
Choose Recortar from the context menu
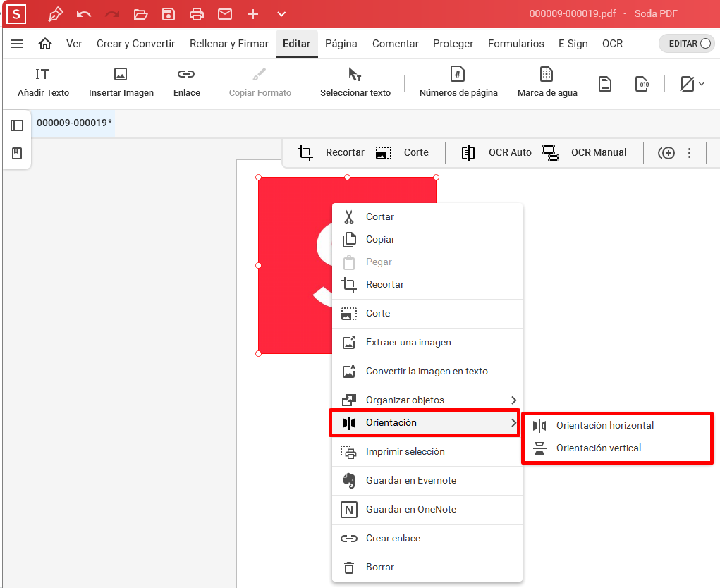(x=427, y=284)
